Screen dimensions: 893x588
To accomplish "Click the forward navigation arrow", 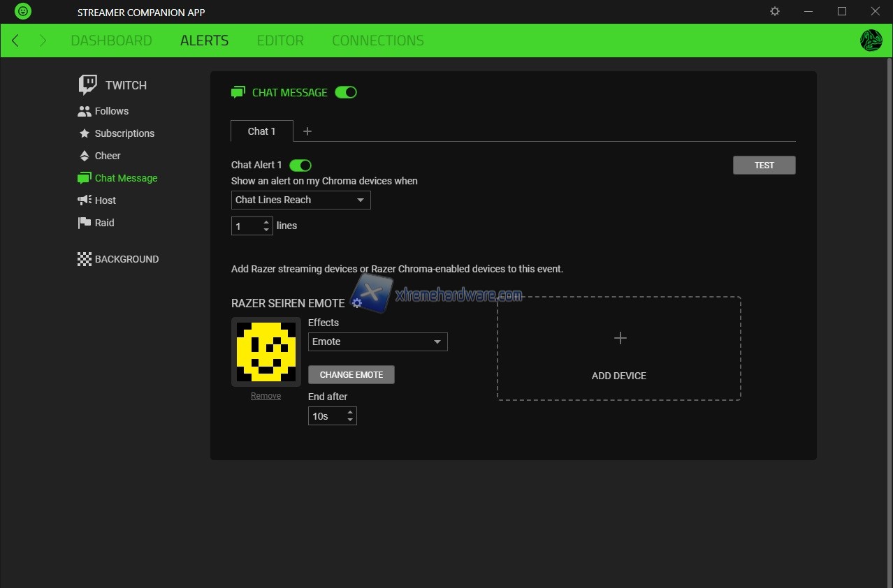I will tap(43, 41).
